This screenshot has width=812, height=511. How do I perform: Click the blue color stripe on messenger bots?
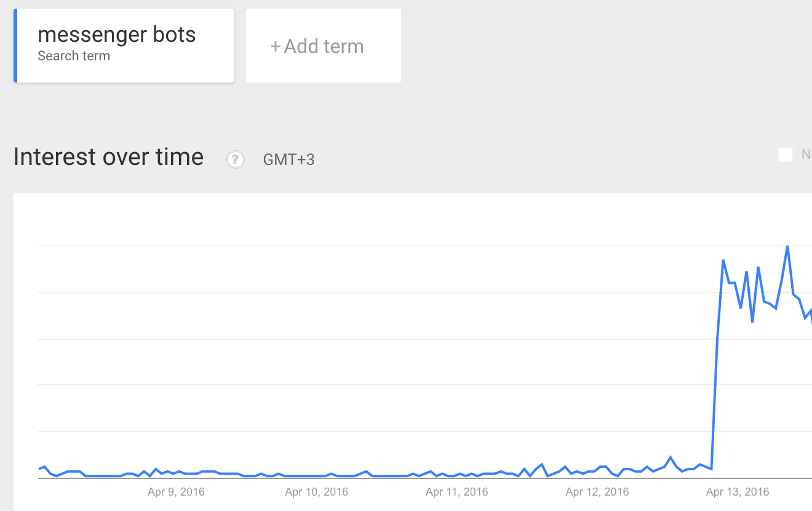(15, 46)
